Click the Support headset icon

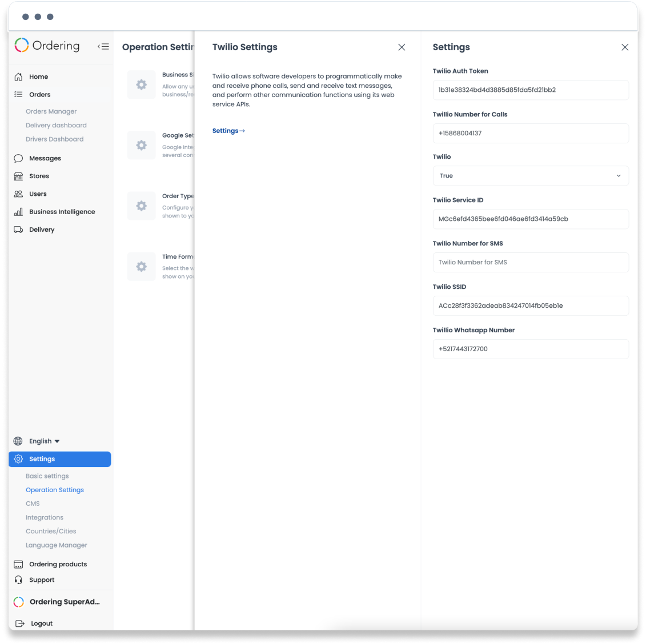pos(18,579)
